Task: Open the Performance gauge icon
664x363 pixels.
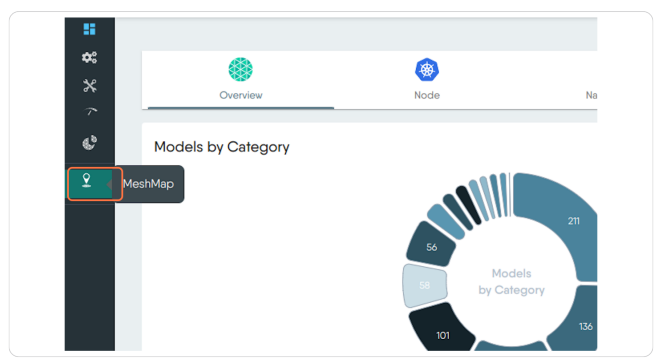Action: click(90, 112)
